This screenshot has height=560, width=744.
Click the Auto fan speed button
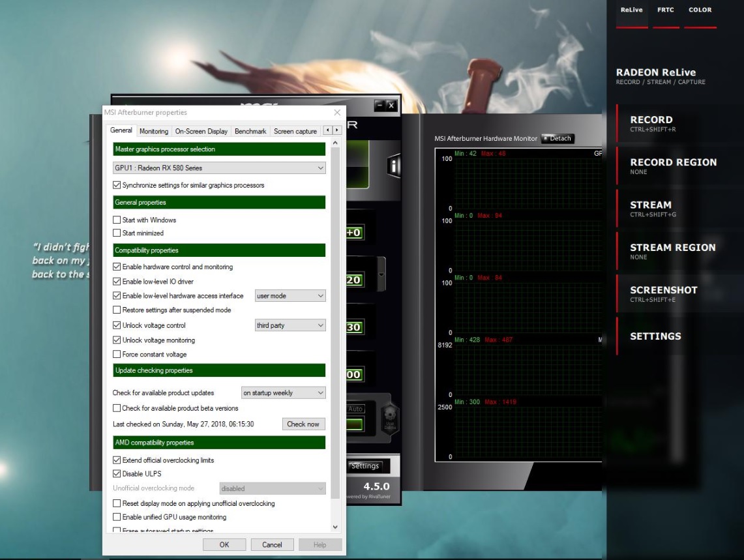pyautogui.click(x=355, y=409)
